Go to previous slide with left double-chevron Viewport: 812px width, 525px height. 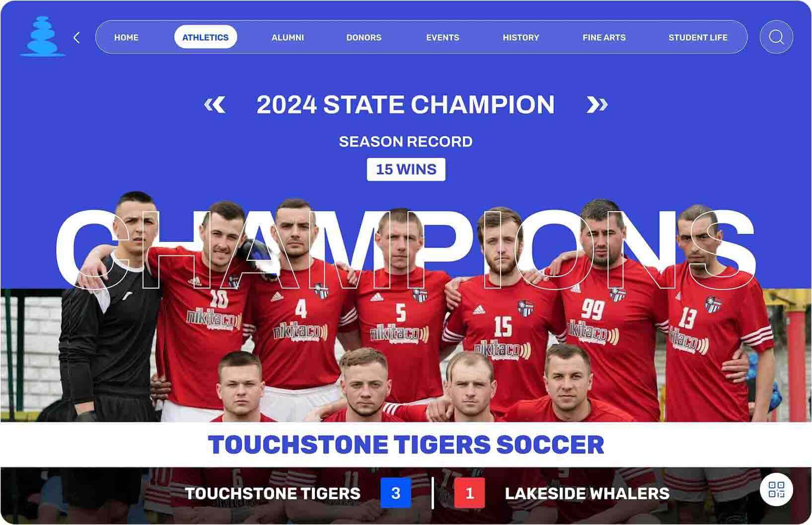tap(215, 105)
